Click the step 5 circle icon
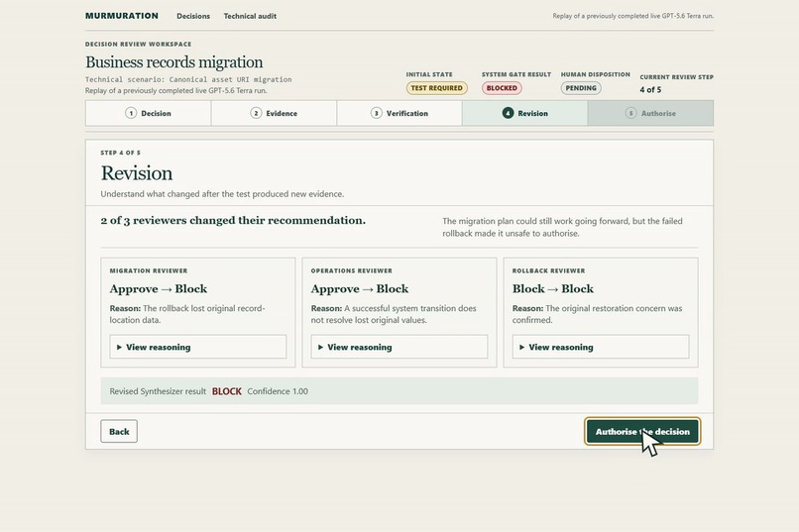 pos(630,113)
